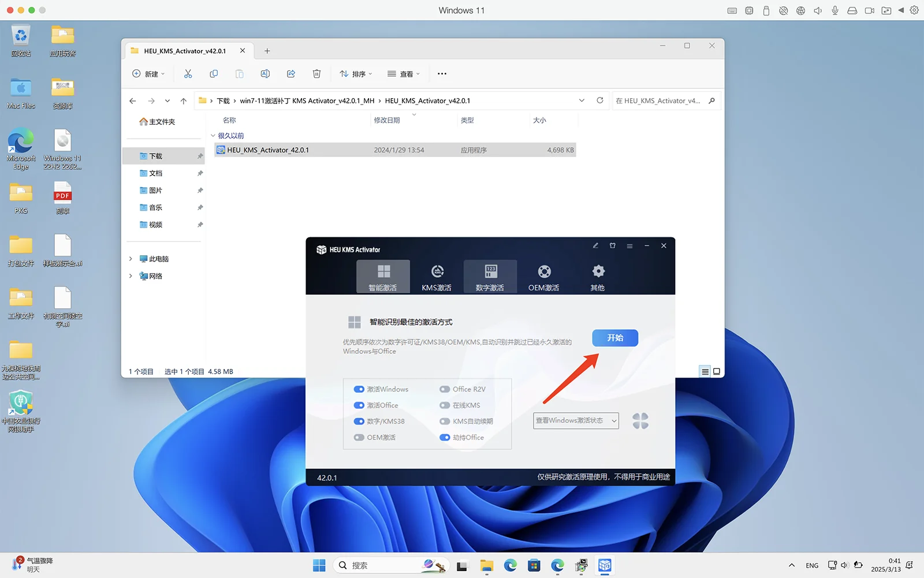Open the three-dots more options menu in Explorer
This screenshot has height=578, width=924.
442,74
